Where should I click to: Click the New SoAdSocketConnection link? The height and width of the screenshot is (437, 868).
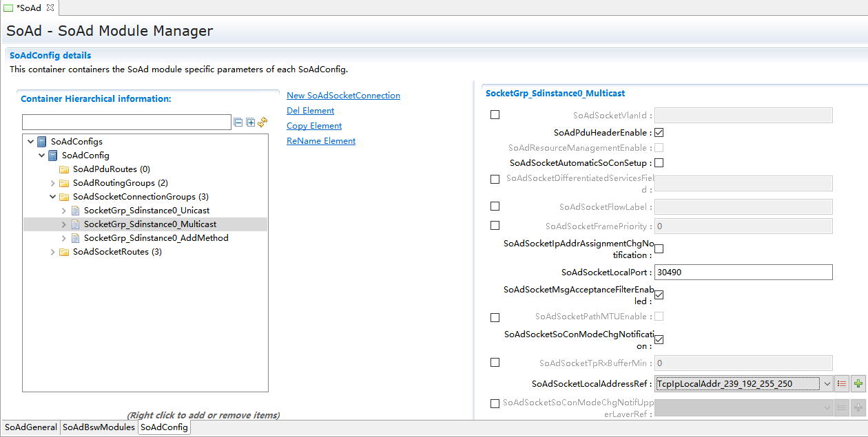[x=343, y=96]
